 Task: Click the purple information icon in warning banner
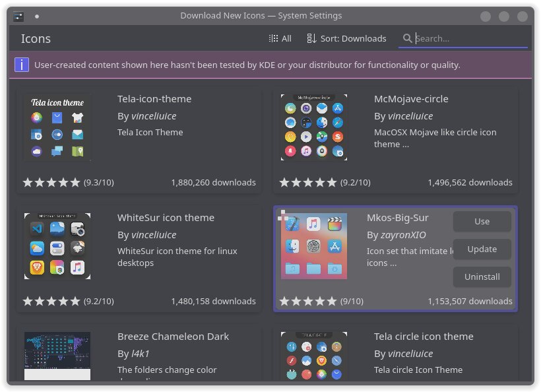point(22,65)
